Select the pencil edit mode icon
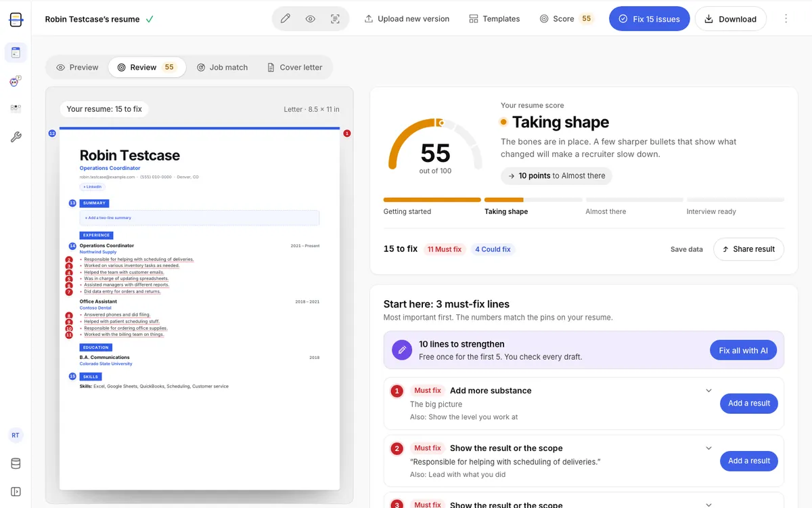The height and width of the screenshot is (508, 812). pyautogui.click(x=286, y=19)
